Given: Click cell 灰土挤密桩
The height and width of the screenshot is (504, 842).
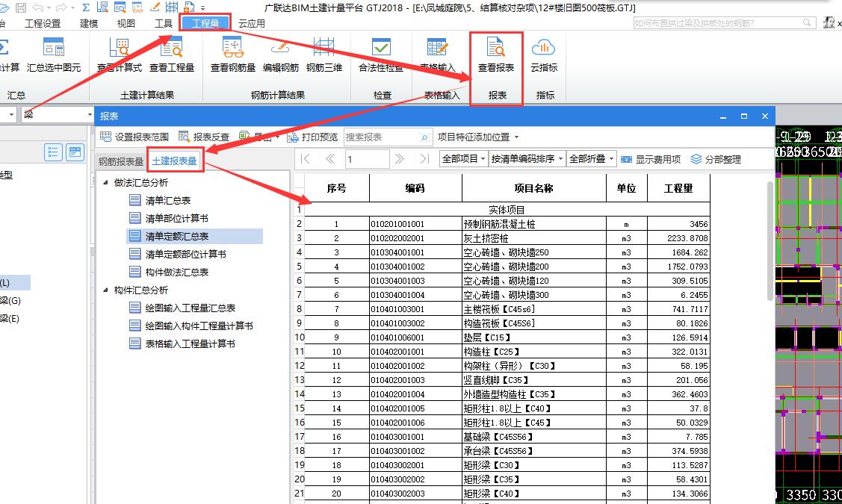Looking at the screenshot, I should [x=533, y=237].
